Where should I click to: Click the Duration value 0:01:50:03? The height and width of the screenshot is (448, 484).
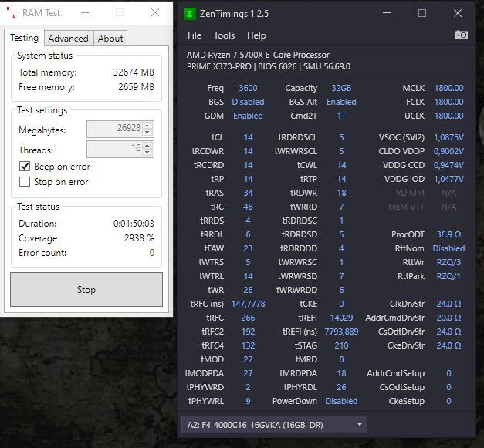(x=134, y=224)
